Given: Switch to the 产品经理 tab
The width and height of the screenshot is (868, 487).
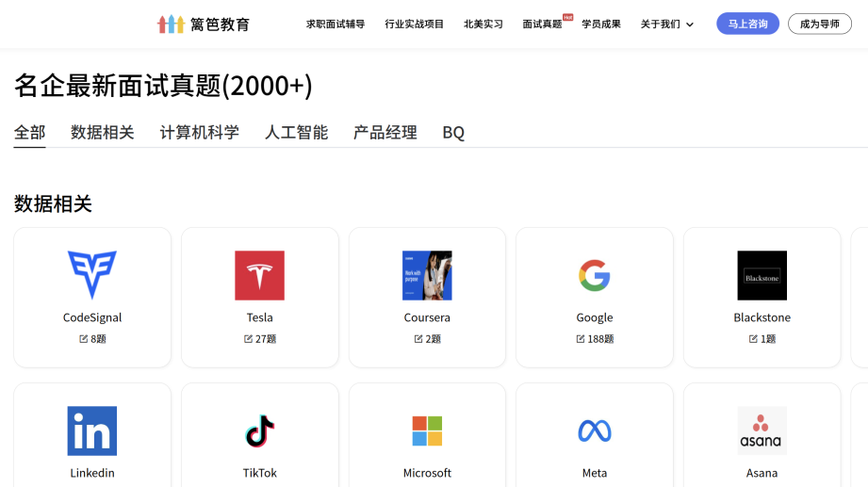Looking at the screenshot, I should (x=385, y=133).
